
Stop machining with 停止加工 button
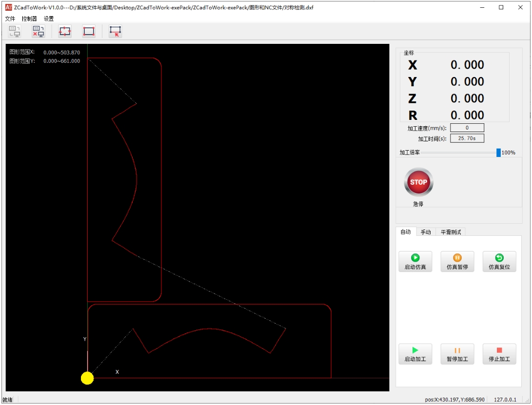pos(499,354)
